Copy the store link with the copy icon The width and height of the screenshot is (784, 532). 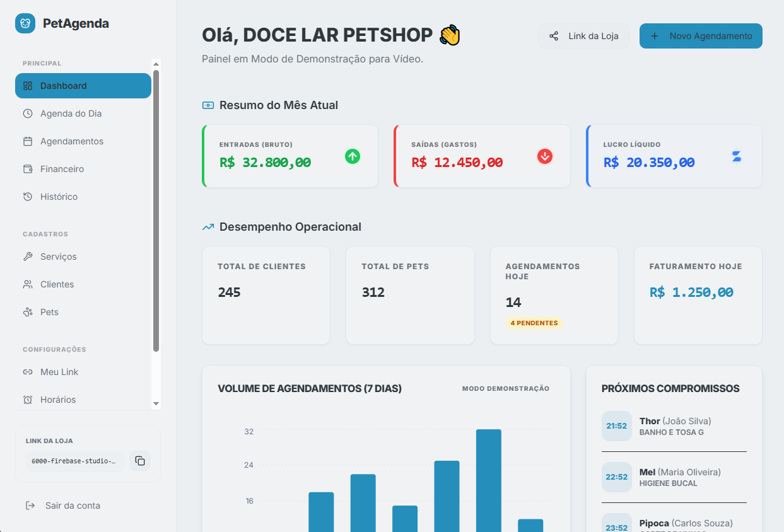click(x=139, y=461)
